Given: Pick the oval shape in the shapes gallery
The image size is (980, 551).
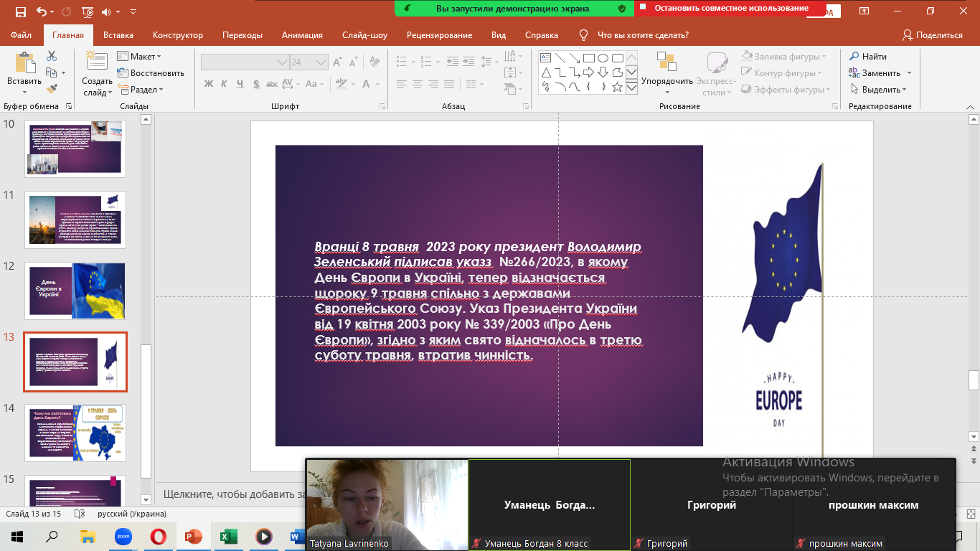Looking at the screenshot, I should tap(603, 58).
